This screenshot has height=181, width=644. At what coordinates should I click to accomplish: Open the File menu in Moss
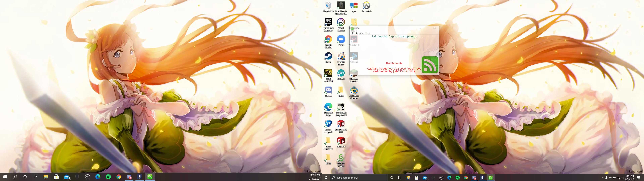(352, 33)
